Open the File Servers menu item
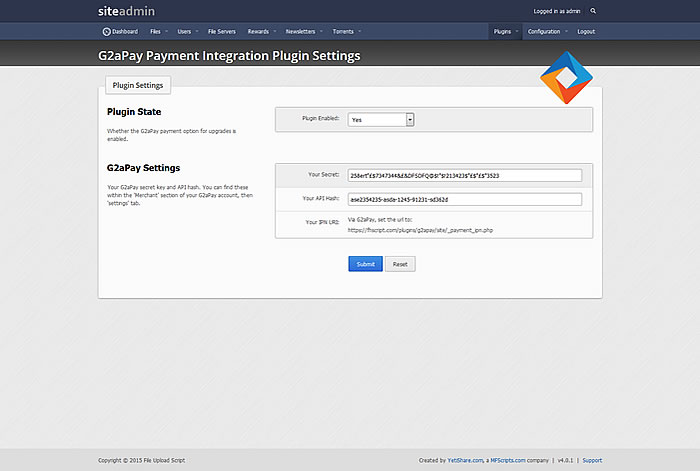 tap(221, 32)
